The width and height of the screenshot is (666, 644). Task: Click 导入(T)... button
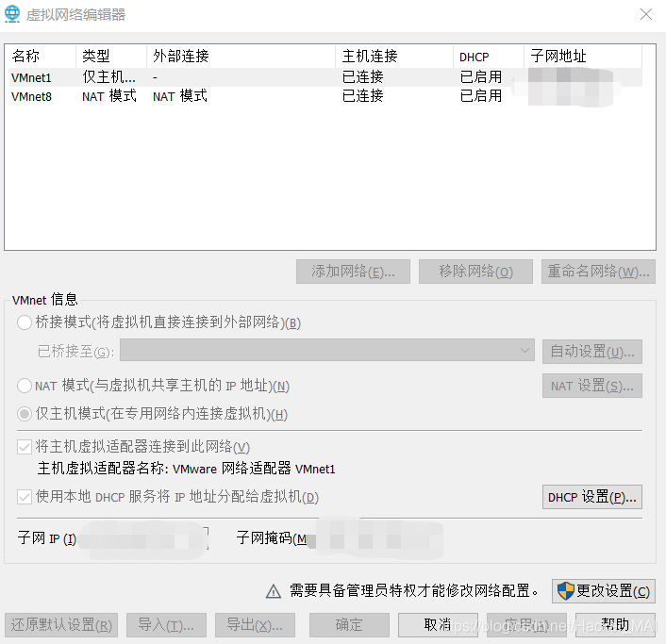[x=166, y=625]
